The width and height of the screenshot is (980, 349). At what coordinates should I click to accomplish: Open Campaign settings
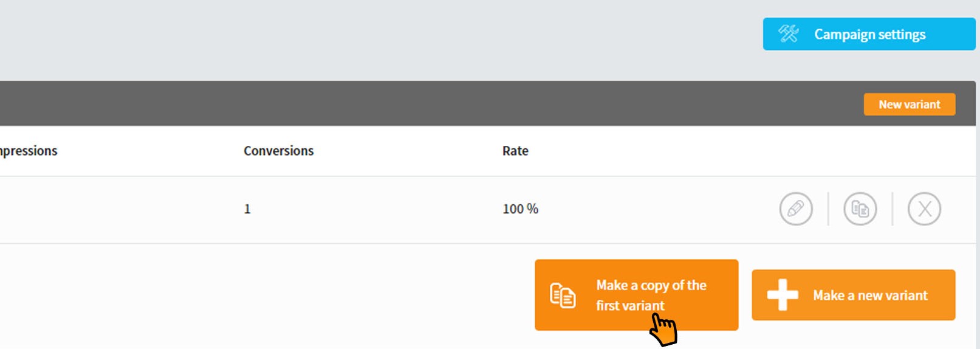pos(869,34)
